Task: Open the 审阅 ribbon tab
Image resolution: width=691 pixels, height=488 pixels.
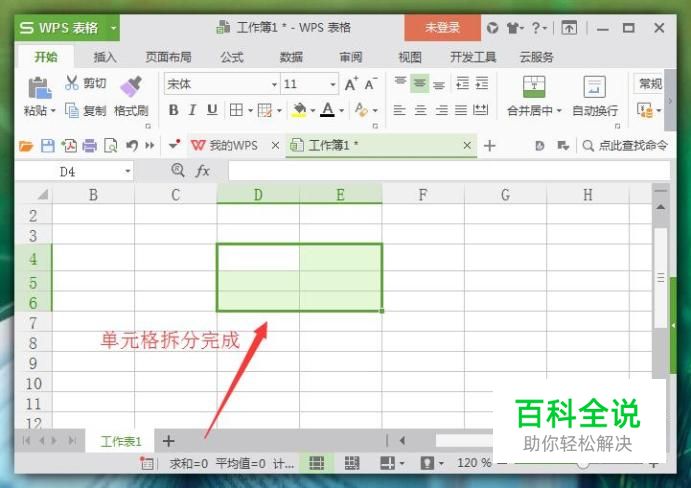Action: tap(351, 57)
